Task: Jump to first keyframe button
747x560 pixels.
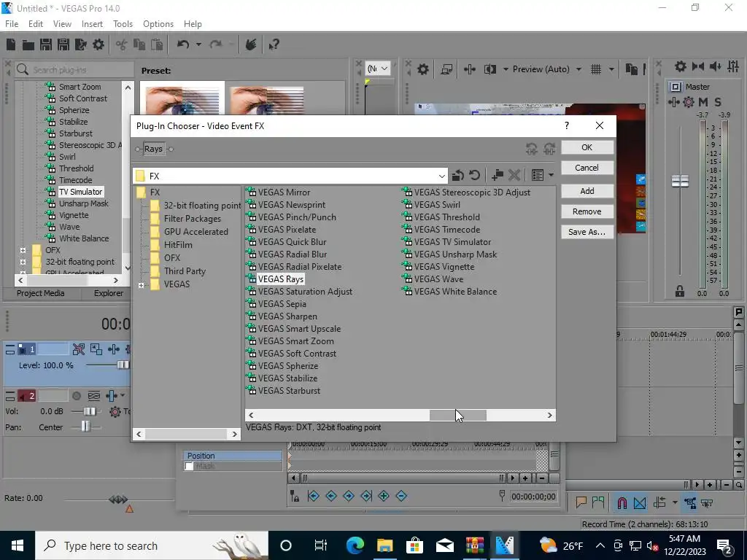Action: pyautogui.click(x=314, y=496)
